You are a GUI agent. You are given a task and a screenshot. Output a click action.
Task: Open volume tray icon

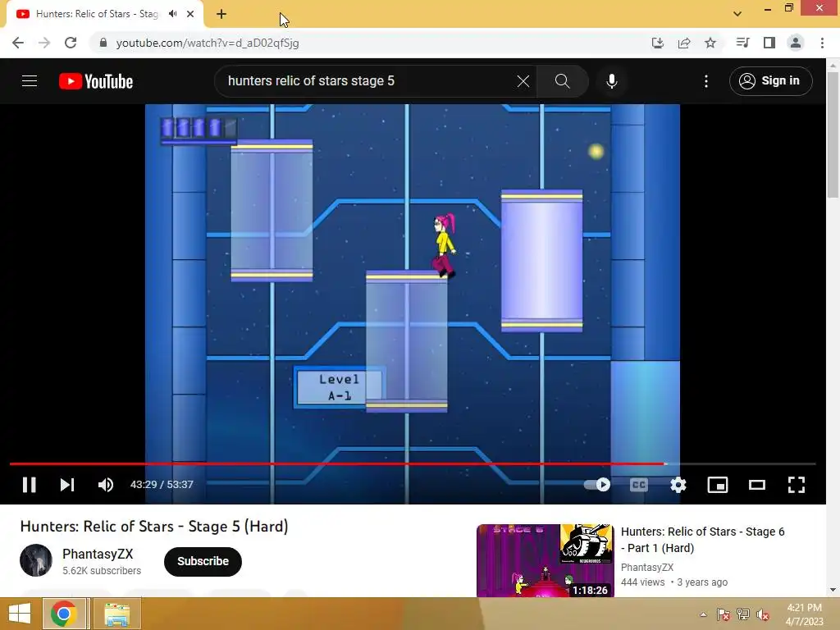point(763,614)
